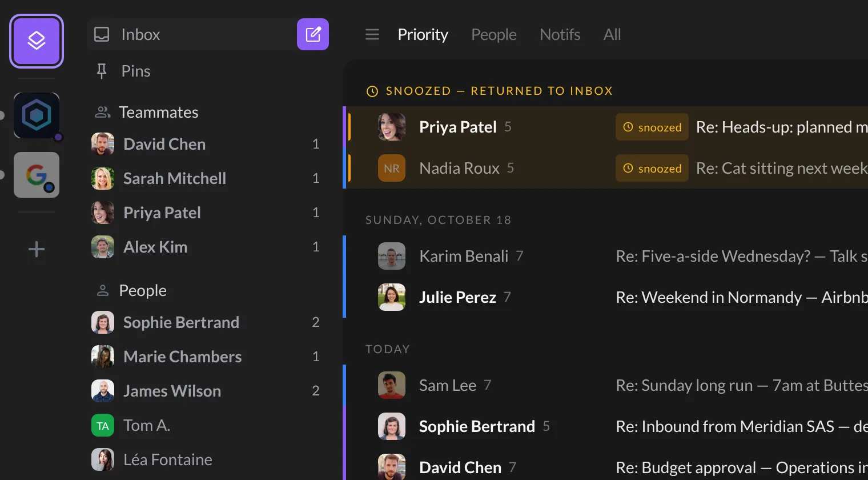This screenshot has height=480, width=868.
Task: Select the Priority tab
Action: (423, 35)
